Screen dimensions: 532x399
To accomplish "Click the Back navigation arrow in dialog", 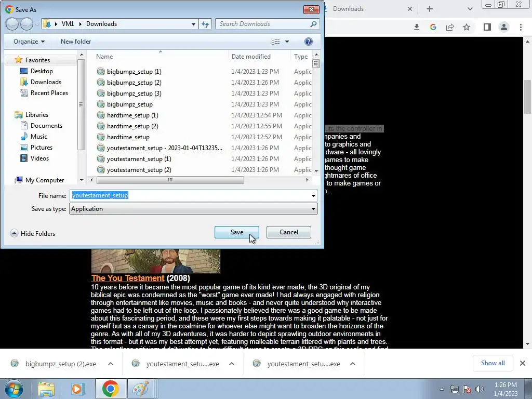I will [12, 24].
